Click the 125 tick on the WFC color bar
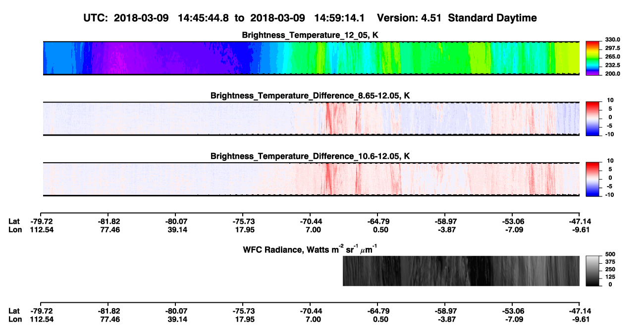This screenshot has height=330, width=644. point(610,277)
